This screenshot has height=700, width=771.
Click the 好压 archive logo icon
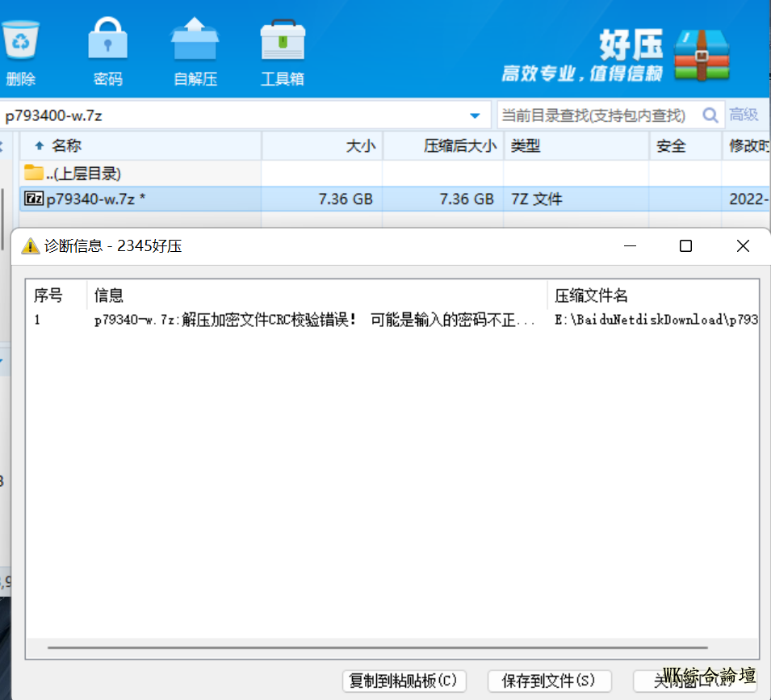(x=702, y=55)
